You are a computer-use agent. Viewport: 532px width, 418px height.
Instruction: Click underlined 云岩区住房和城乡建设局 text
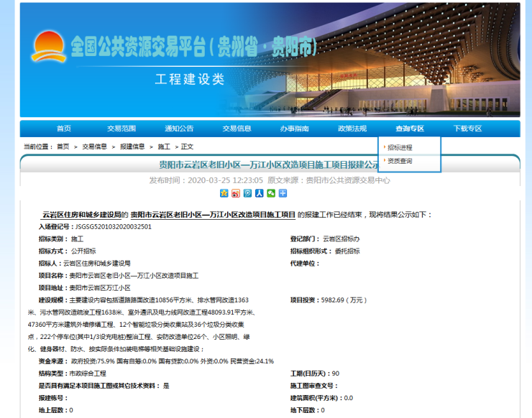(x=81, y=215)
